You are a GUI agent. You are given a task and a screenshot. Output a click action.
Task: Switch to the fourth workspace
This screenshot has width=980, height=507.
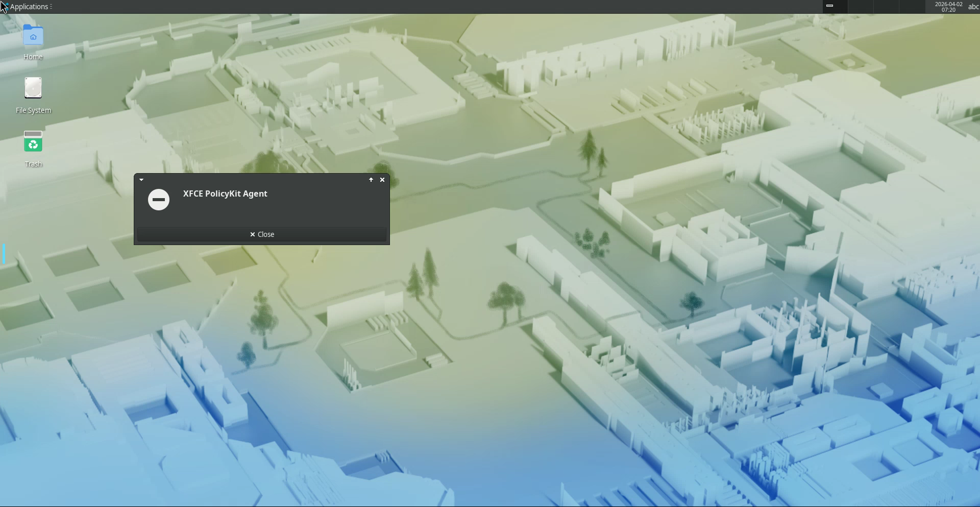[x=912, y=7]
